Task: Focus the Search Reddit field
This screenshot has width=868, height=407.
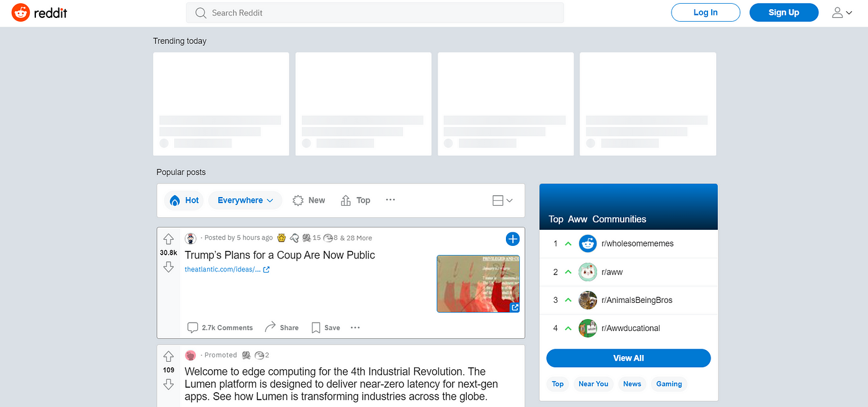Action: coord(374,12)
